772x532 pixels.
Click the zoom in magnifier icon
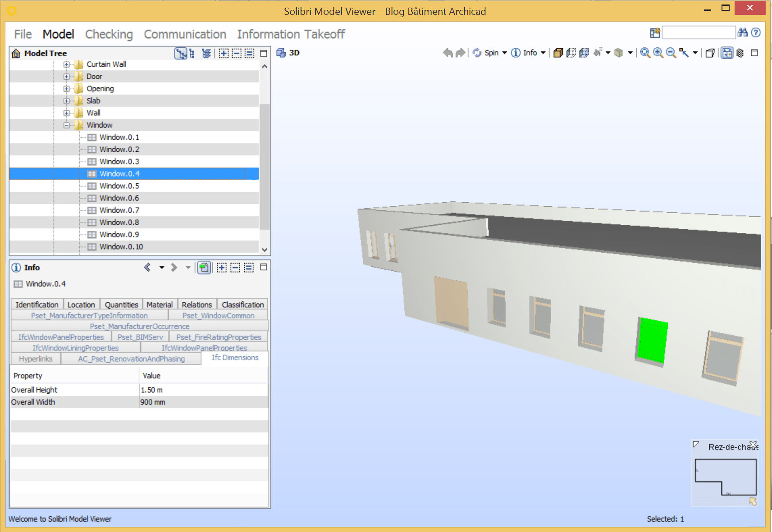(658, 53)
